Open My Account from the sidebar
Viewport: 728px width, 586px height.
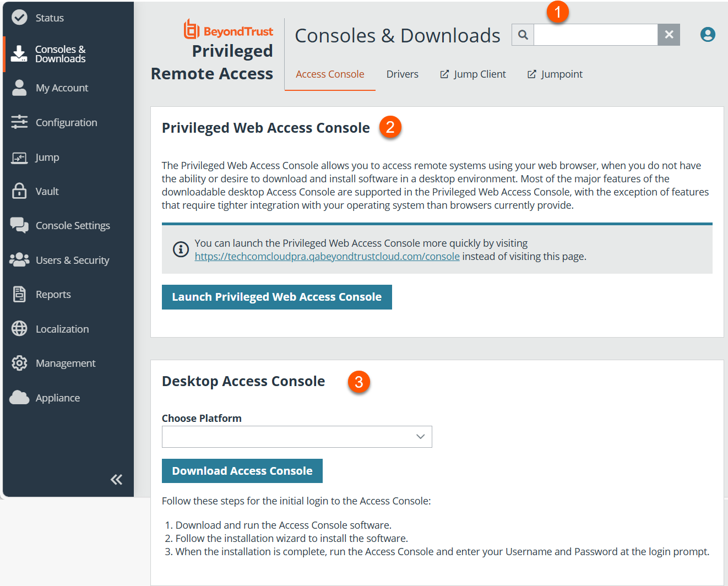(62, 88)
